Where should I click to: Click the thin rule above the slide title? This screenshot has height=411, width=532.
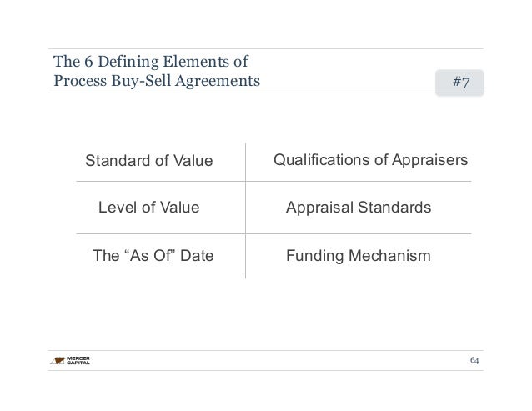point(266,49)
